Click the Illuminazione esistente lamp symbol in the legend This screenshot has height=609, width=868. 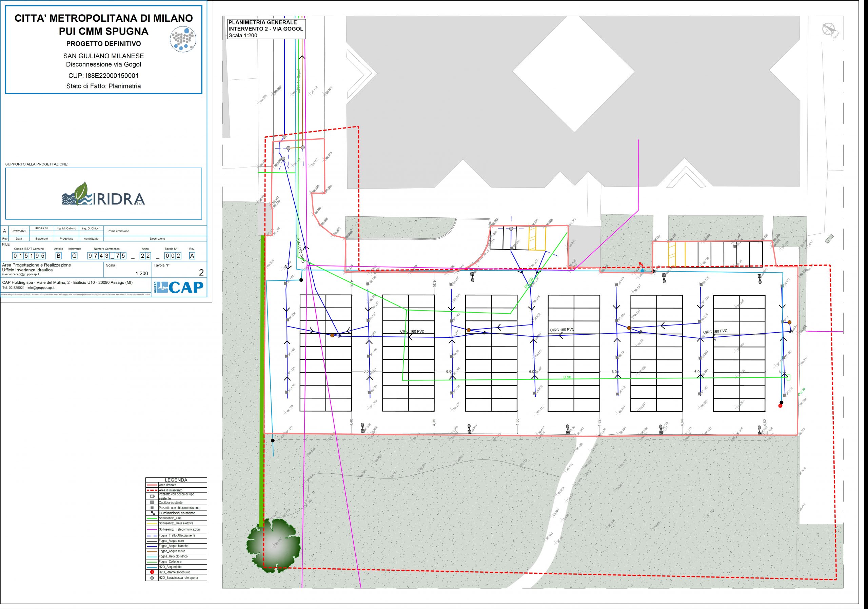tap(152, 513)
